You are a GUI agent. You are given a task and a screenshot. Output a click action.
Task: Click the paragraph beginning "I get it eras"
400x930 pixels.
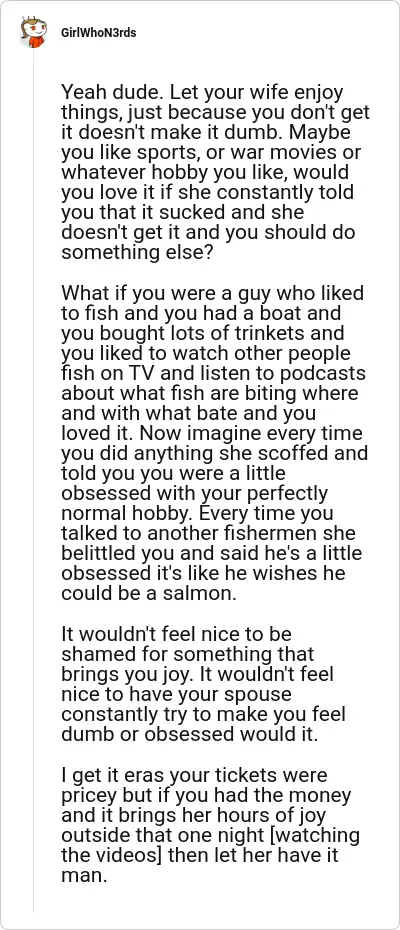click(x=211, y=826)
